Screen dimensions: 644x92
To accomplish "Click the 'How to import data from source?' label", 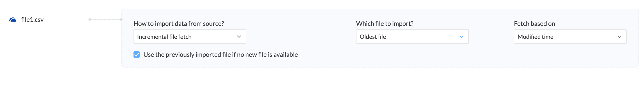I will (x=179, y=24).
